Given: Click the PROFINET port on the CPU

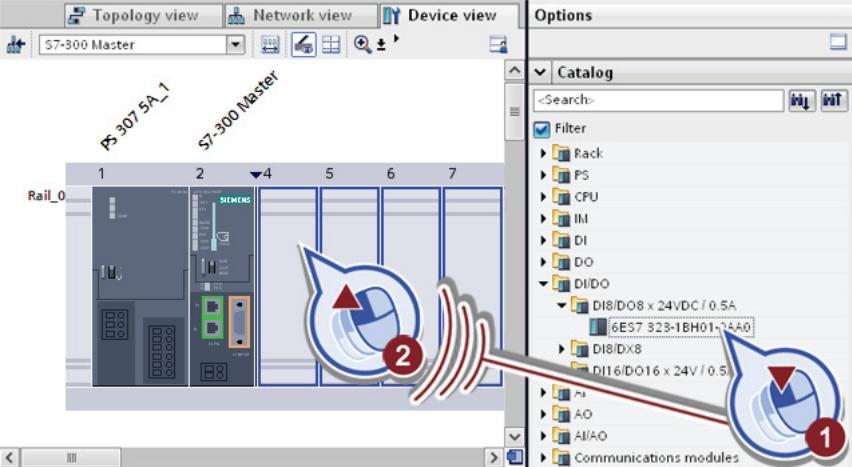Looking at the screenshot, I should pos(212,317).
